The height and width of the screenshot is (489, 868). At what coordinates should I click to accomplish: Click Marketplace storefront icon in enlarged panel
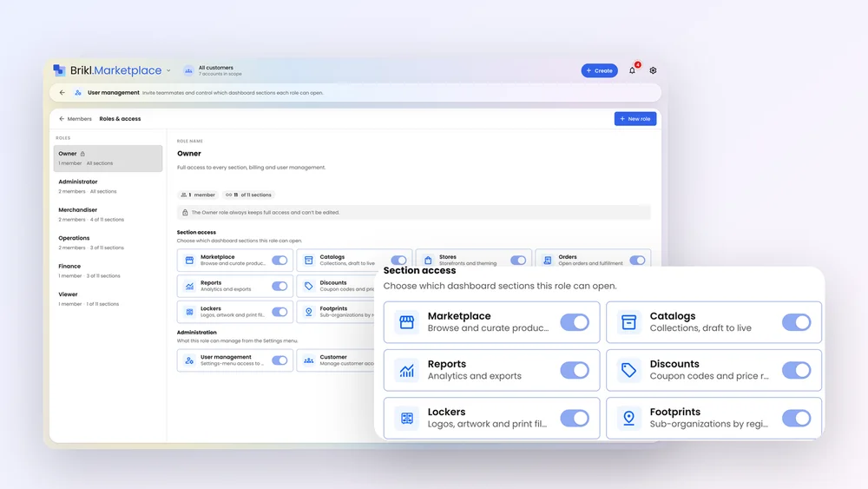coord(407,322)
